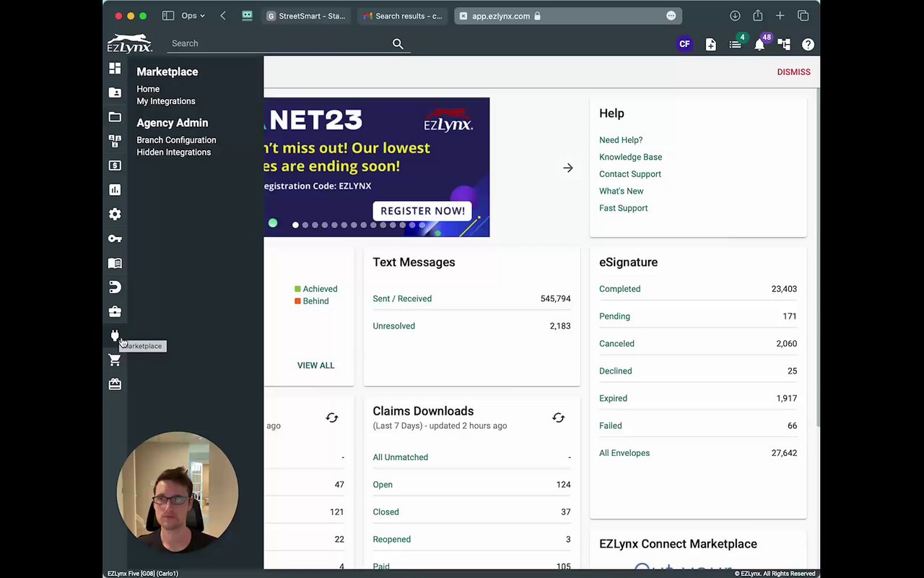
Task: Open Canceled eSignature envelopes
Action: click(616, 344)
